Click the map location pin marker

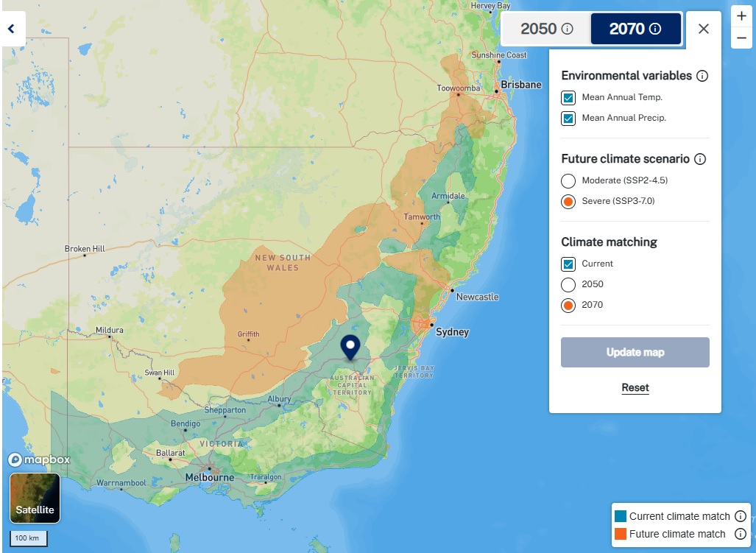351,347
